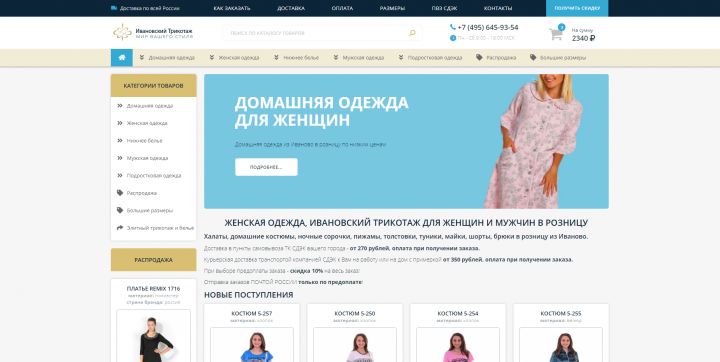The image size is (720, 362).
Task: Open КОСТЮМ 5-254 product title
Action: tap(458, 314)
